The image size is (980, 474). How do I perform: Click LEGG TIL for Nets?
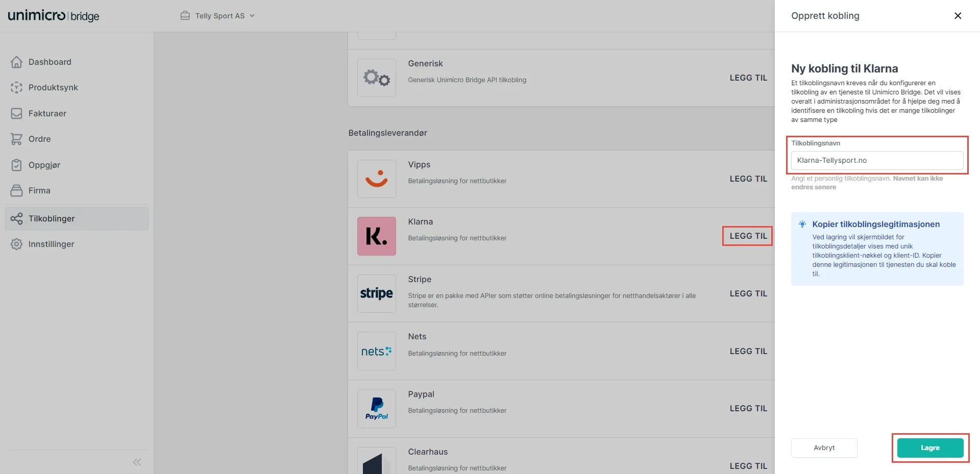[748, 351]
